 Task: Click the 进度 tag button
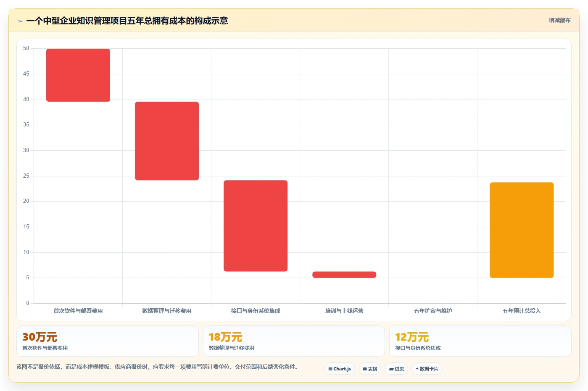pyautogui.click(x=396, y=369)
